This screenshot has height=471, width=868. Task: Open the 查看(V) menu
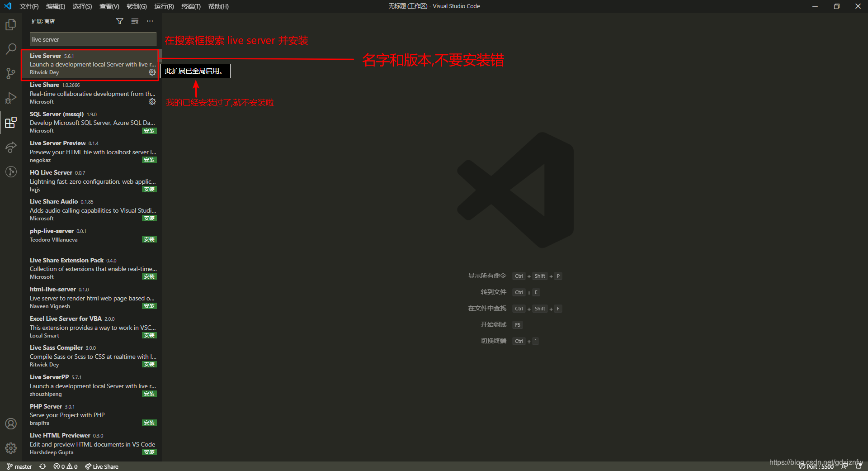pyautogui.click(x=109, y=6)
